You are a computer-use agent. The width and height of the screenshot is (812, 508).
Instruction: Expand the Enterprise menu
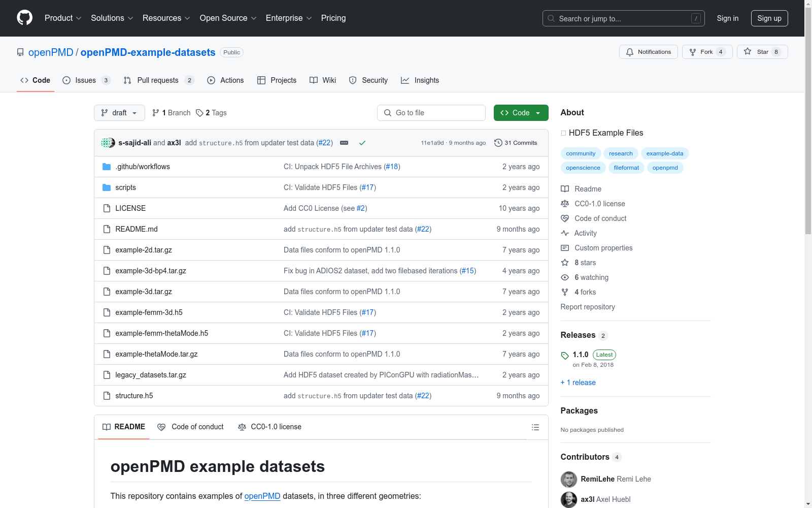(289, 18)
